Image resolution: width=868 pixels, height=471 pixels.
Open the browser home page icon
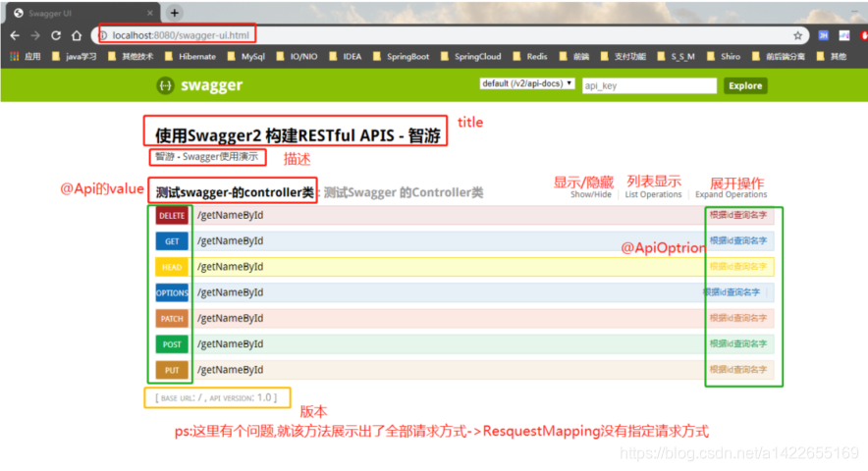[77, 35]
